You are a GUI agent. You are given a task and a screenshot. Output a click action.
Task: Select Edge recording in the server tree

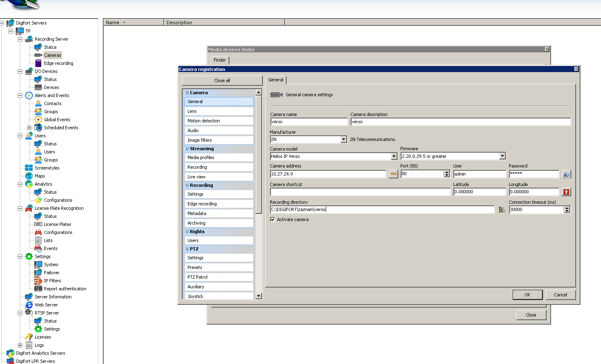[58, 63]
